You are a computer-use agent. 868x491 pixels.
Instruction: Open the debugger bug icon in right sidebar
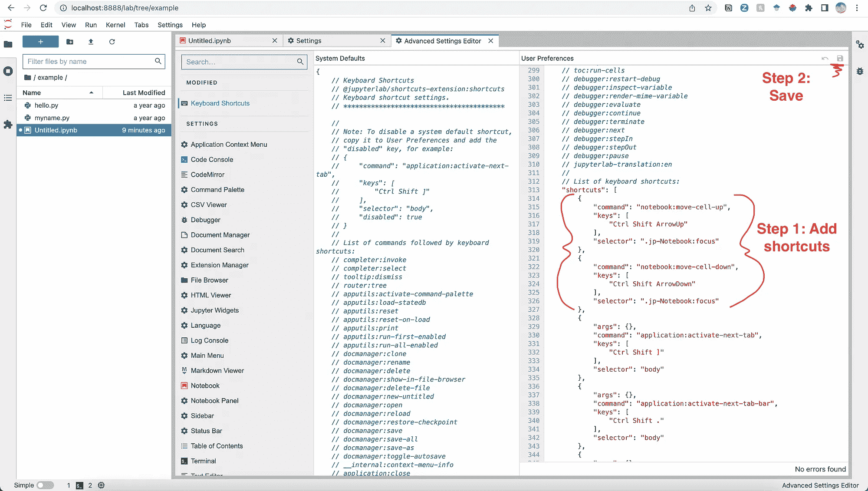pyautogui.click(x=860, y=71)
